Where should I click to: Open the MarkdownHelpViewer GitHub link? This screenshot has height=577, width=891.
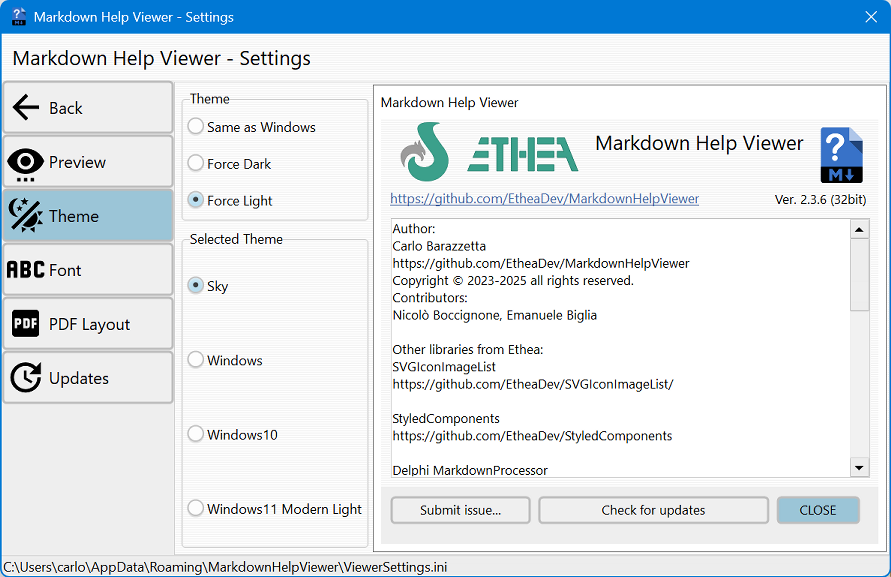coord(544,199)
